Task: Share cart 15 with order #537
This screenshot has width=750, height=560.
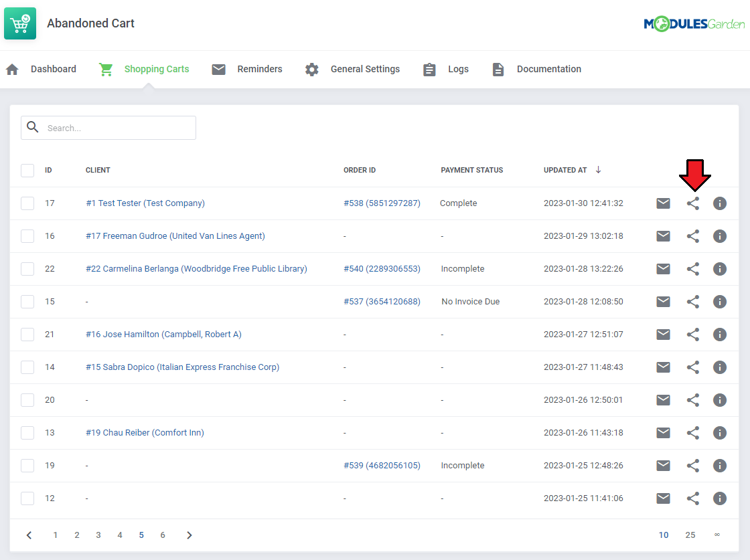Action: pyautogui.click(x=693, y=302)
